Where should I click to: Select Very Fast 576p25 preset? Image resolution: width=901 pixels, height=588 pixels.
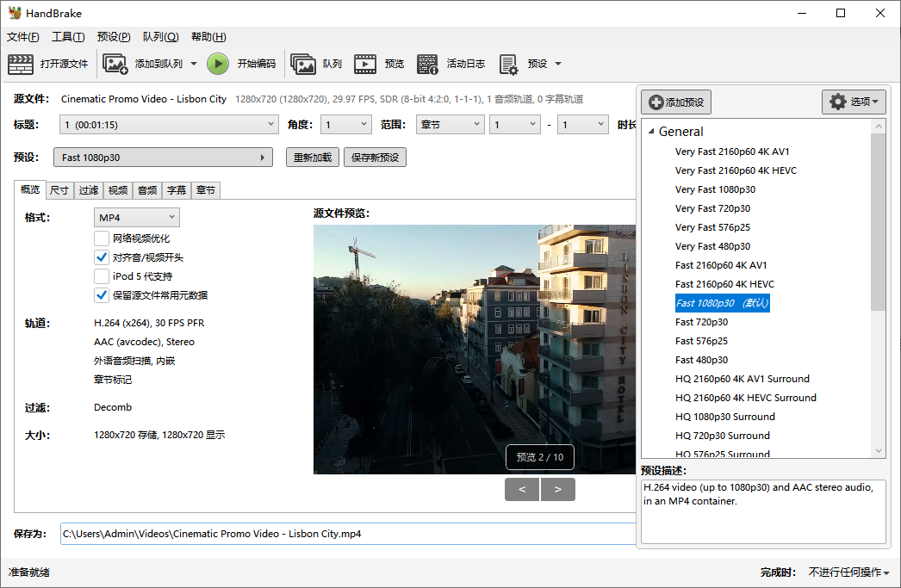coord(712,227)
